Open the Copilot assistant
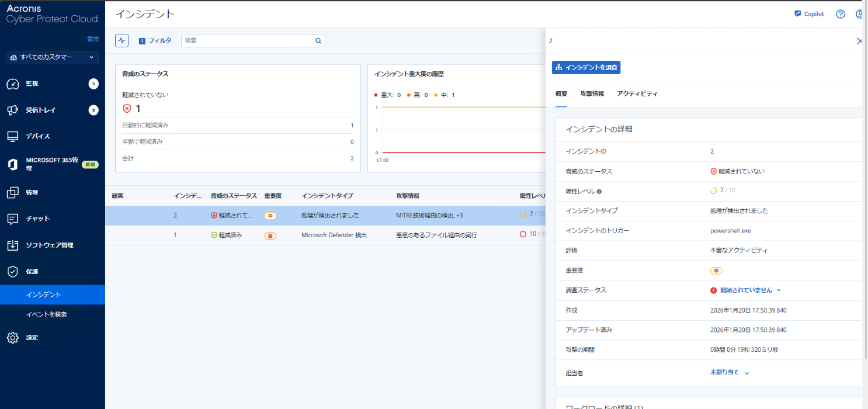This screenshot has height=409, width=868. pyautogui.click(x=809, y=14)
